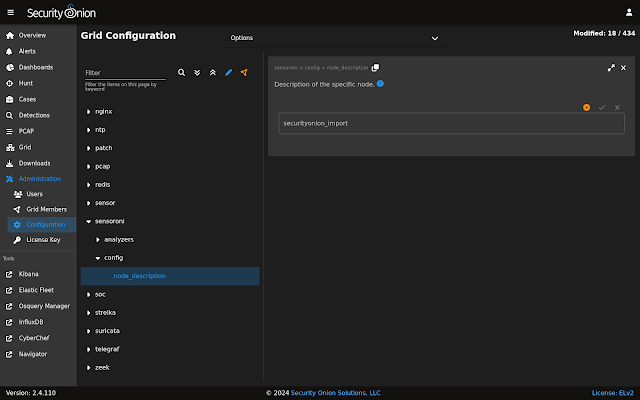Launch Elastic Fleet tool
This screenshot has width=640, height=400.
[38, 290]
